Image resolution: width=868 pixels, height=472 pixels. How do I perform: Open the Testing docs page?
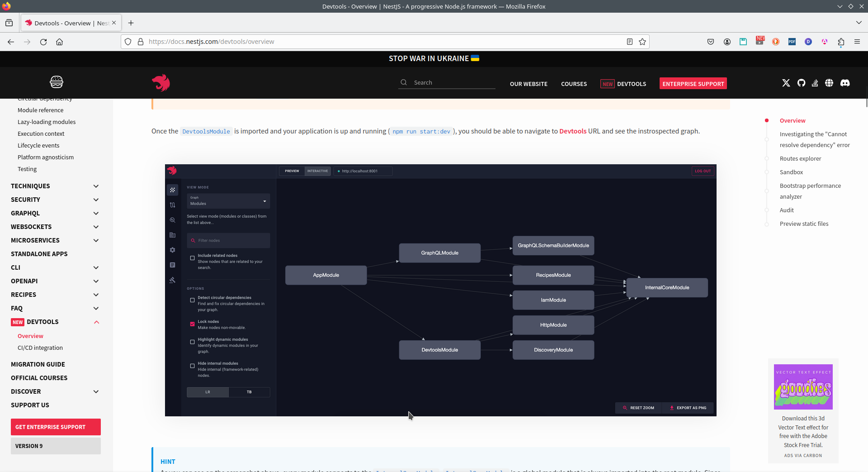pyautogui.click(x=27, y=169)
